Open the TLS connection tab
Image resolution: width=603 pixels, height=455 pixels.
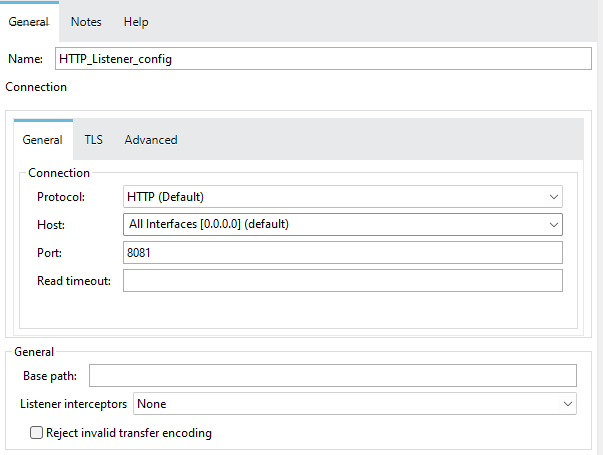(93, 140)
